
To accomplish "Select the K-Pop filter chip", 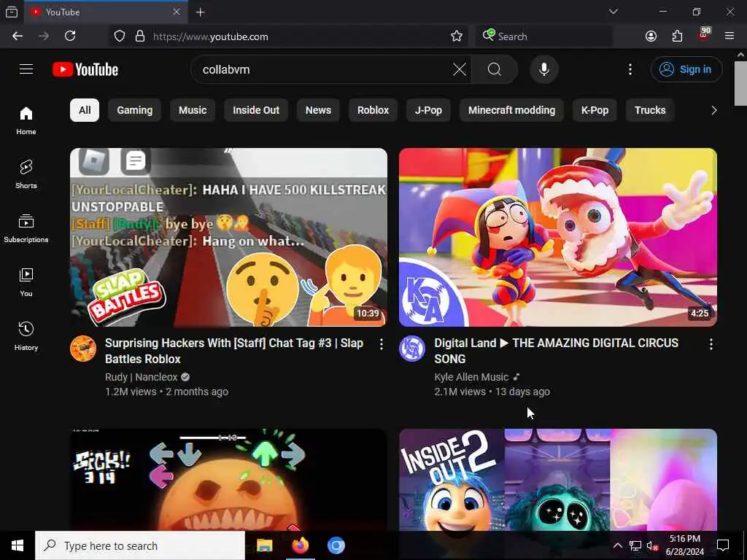I will coord(595,111).
